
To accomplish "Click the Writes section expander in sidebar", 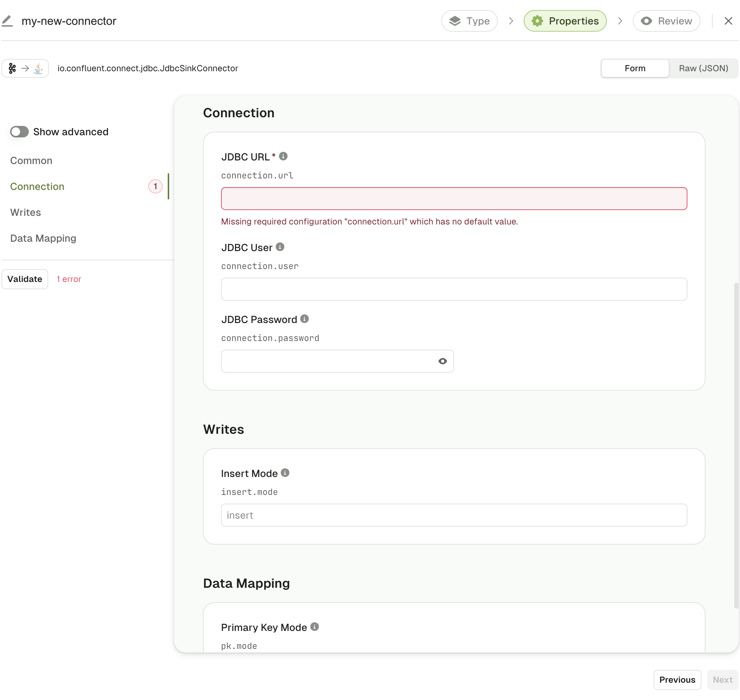I will [x=25, y=212].
